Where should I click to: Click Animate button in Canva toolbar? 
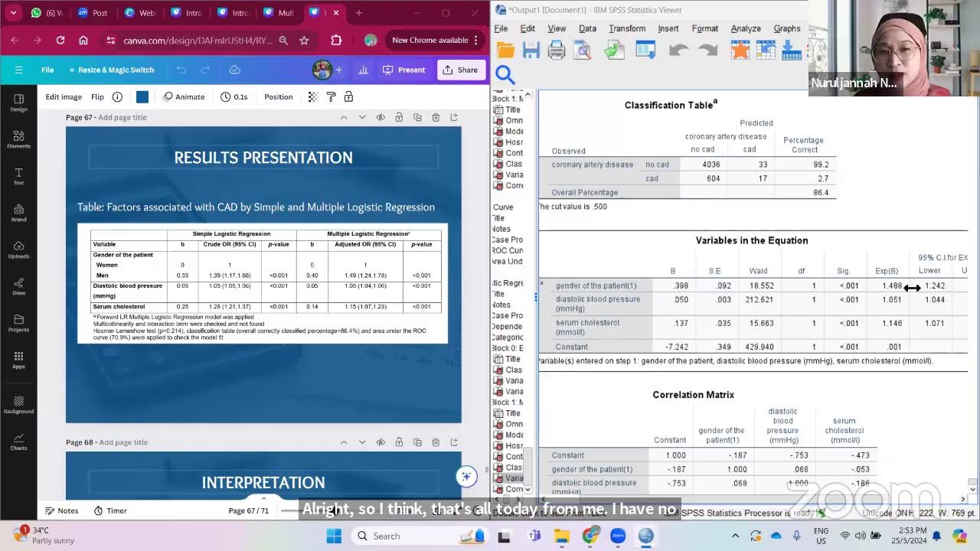pyautogui.click(x=184, y=97)
